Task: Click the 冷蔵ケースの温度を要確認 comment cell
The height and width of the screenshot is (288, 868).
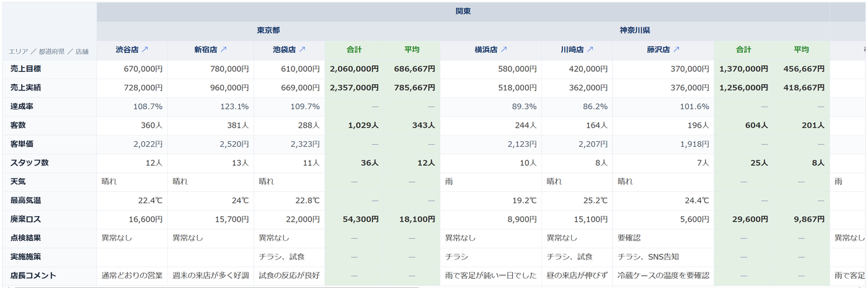Action: point(663,276)
